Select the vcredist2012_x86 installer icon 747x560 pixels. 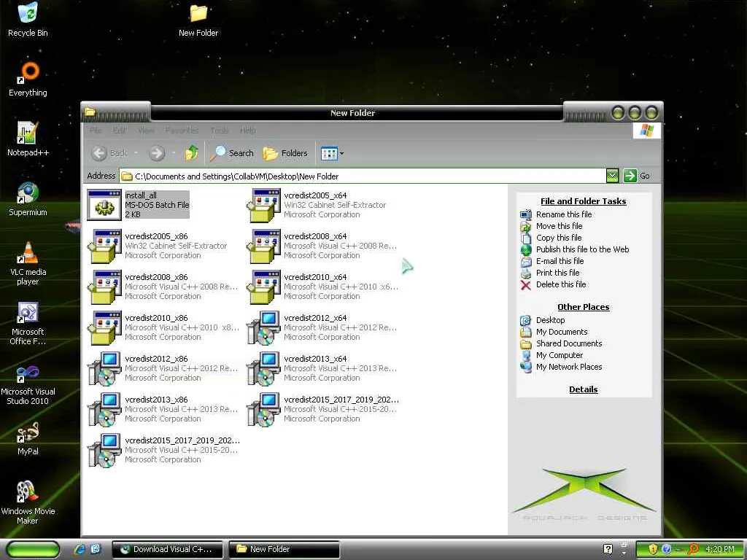pos(104,368)
